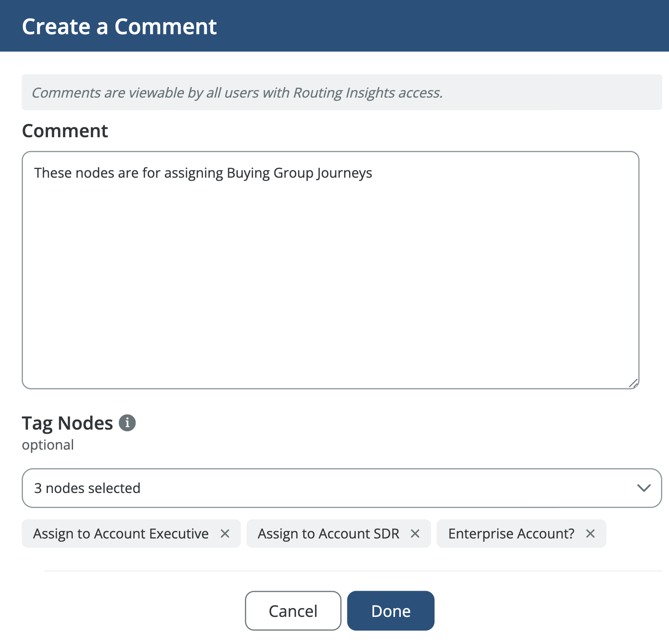Expand the nodes dropdown chevron arrow
This screenshot has width=669, height=644.
click(644, 488)
